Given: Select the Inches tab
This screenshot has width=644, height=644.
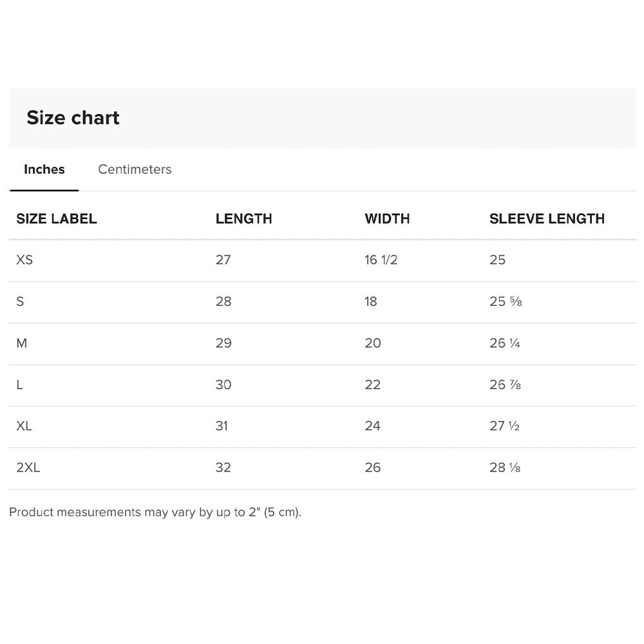Looking at the screenshot, I should tap(44, 169).
